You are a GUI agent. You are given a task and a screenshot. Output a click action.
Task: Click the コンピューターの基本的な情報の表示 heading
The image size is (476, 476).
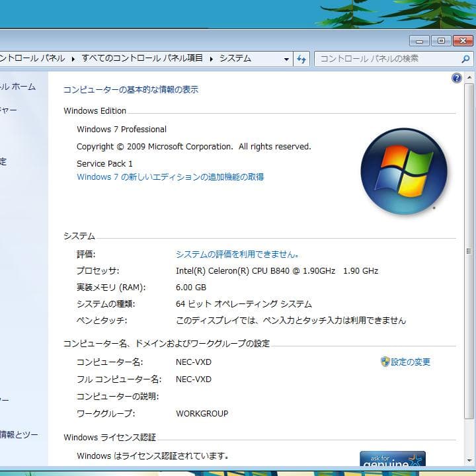tap(131, 90)
